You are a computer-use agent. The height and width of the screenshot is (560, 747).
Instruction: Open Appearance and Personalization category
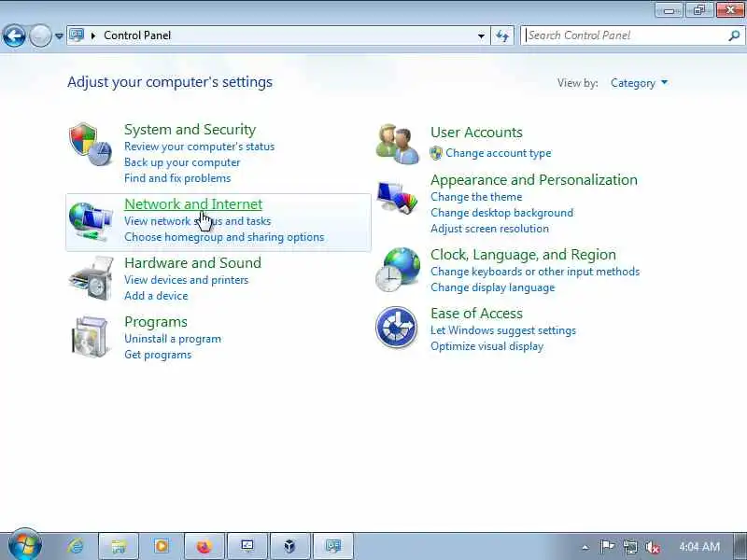coord(533,179)
